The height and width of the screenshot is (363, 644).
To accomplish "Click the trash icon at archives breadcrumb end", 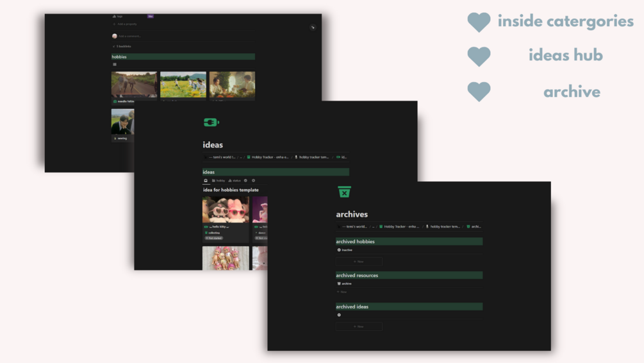I will [x=468, y=226].
